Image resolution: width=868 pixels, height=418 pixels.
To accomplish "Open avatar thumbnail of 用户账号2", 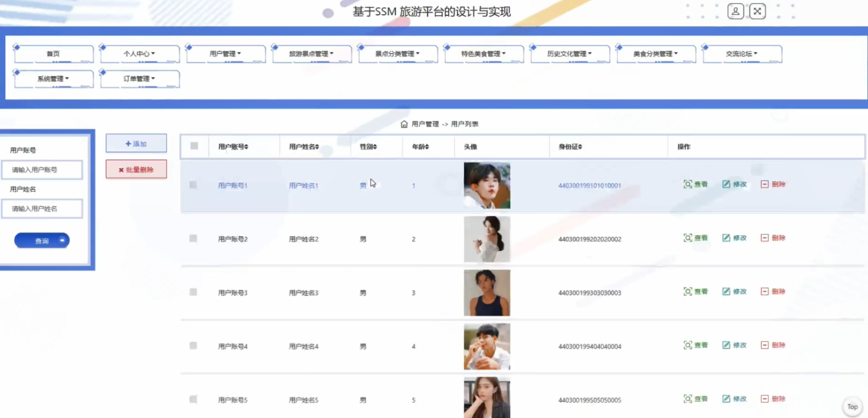I will point(487,239).
